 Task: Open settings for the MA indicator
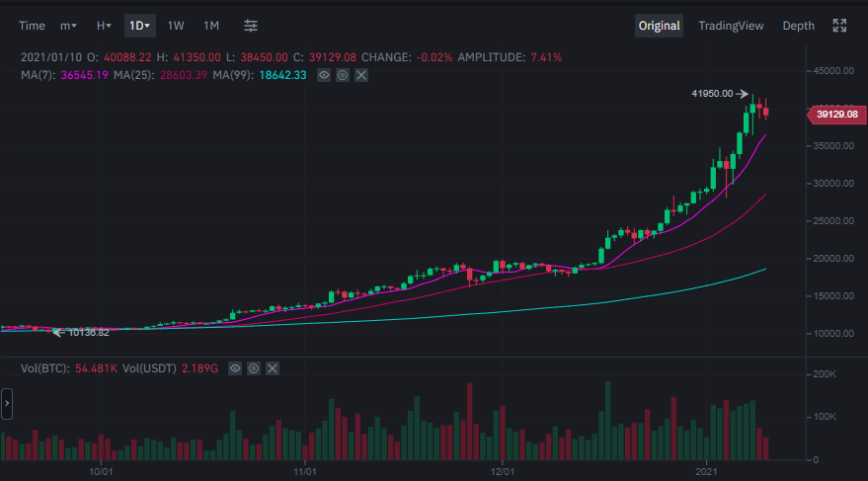click(x=343, y=75)
